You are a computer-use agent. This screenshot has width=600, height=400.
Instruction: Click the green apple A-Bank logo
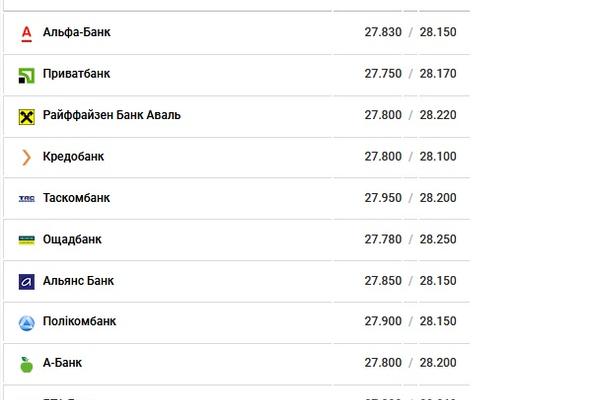[x=26, y=364]
